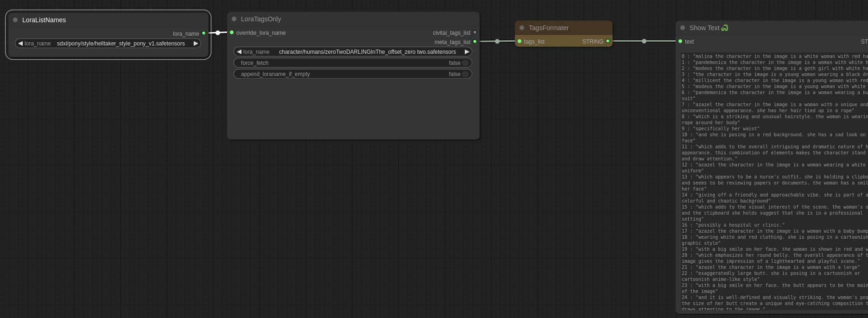Collapse the Show Text node using its title dot
868x318 pixels.
683,28
